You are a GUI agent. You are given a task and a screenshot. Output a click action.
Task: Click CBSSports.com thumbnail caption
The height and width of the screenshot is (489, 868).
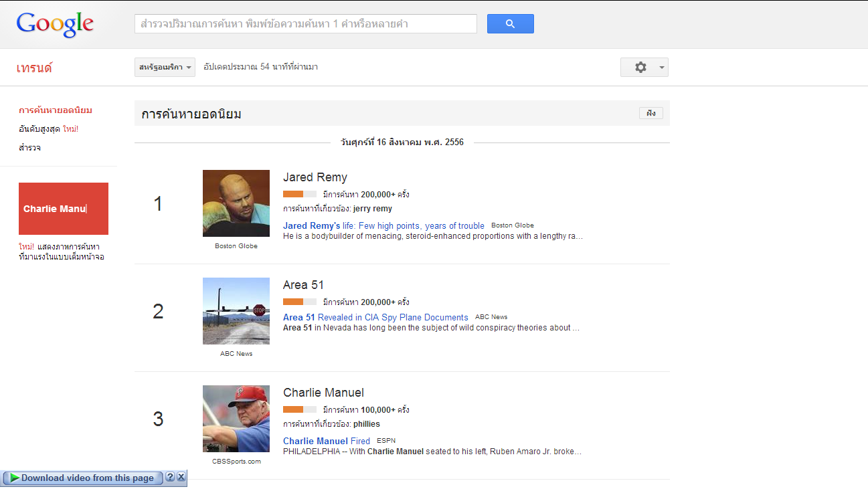click(236, 462)
